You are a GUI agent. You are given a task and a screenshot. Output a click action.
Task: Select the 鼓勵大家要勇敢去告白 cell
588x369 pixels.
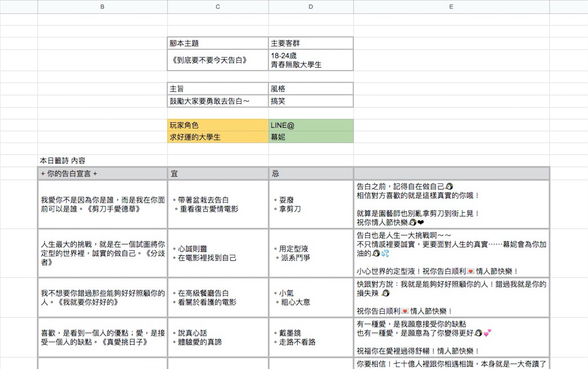tap(218, 101)
